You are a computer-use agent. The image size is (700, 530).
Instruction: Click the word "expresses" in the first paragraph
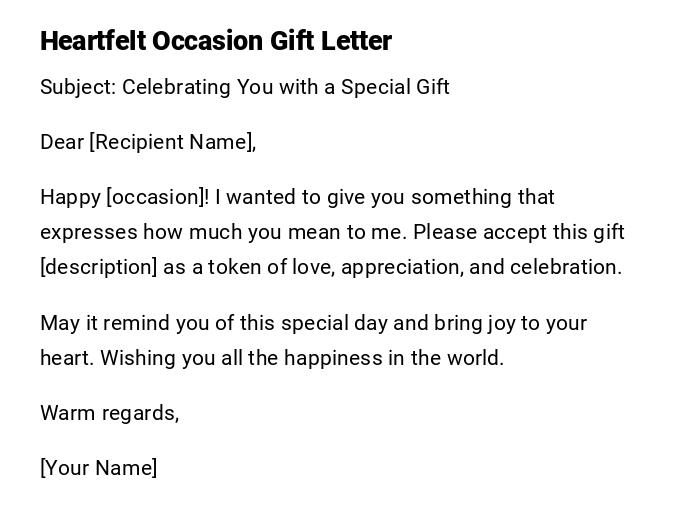[88, 232]
